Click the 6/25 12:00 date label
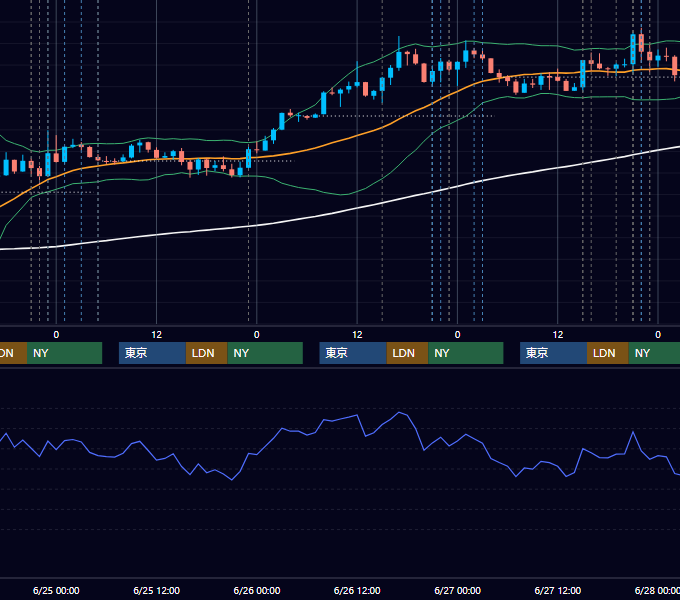 (x=157, y=590)
